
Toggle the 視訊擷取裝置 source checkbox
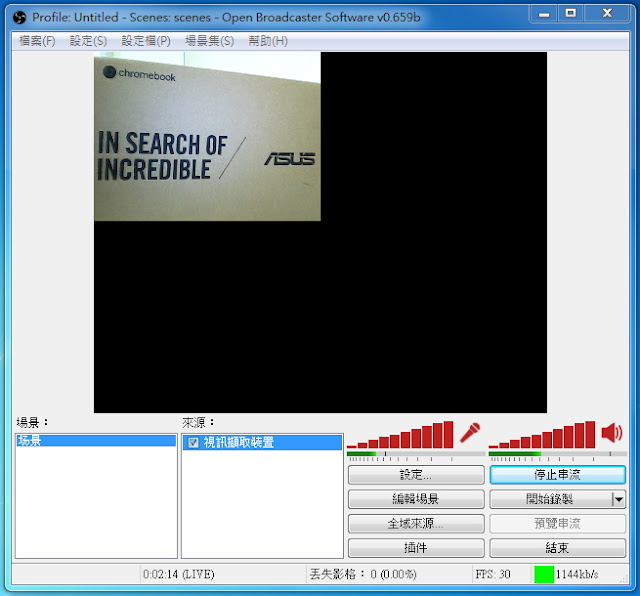193,443
